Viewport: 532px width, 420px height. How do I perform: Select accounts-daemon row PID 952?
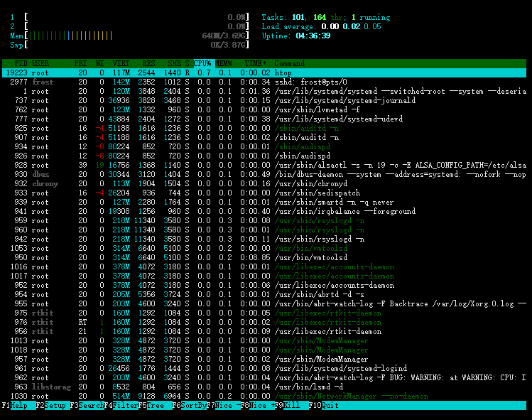pos(264,285)
